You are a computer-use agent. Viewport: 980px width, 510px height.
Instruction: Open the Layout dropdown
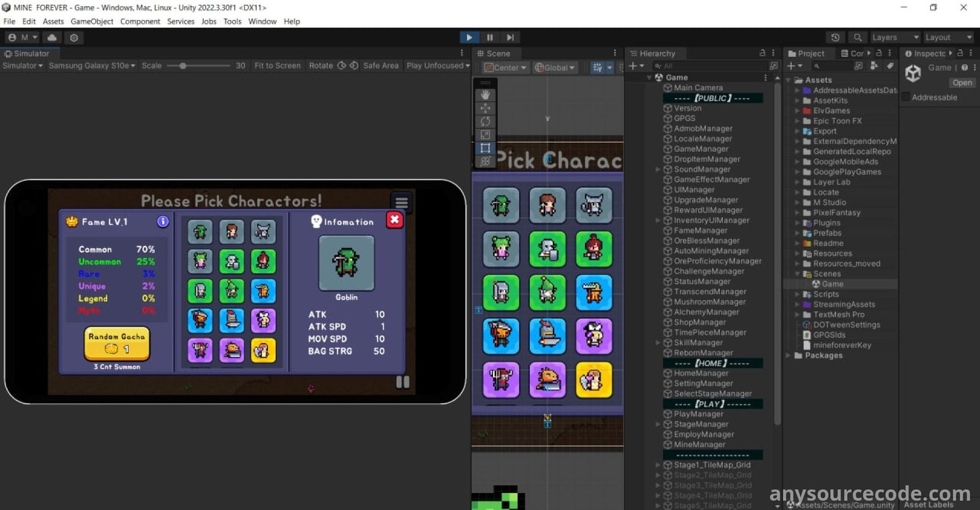[948, 37]
